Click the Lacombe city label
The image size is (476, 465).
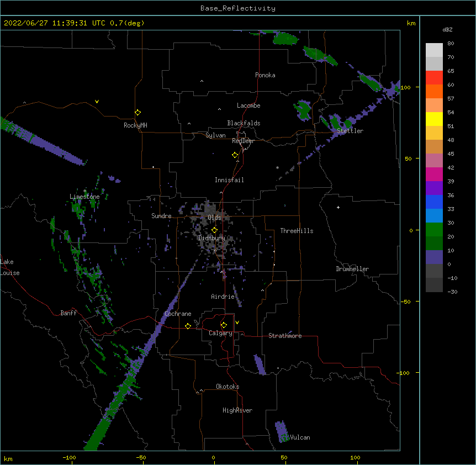[x=248, y=105]
